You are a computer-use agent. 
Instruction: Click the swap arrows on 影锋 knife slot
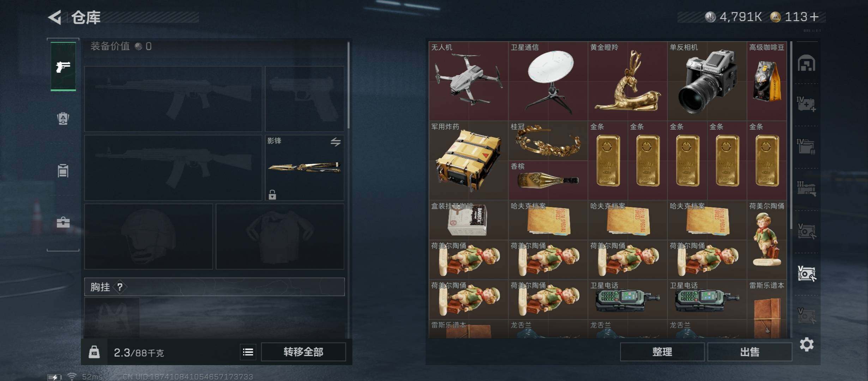pyautogui.click(x=336, y=142)
